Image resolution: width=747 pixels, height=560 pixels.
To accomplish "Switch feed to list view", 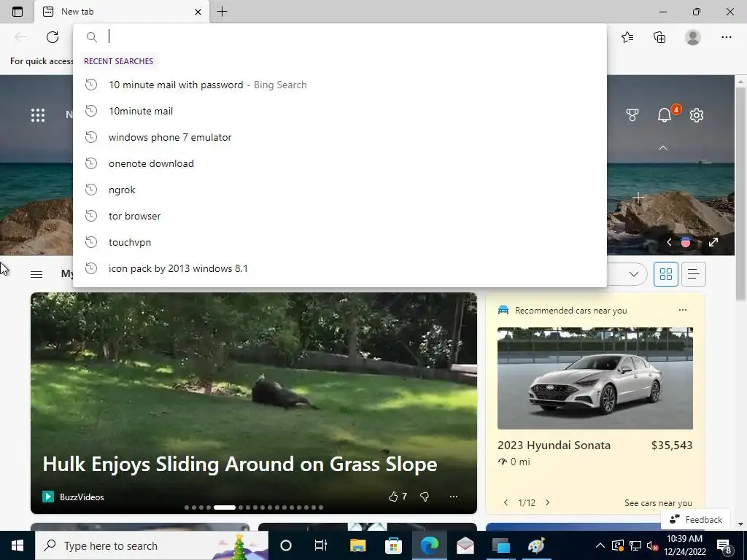I will pos(693,274).
